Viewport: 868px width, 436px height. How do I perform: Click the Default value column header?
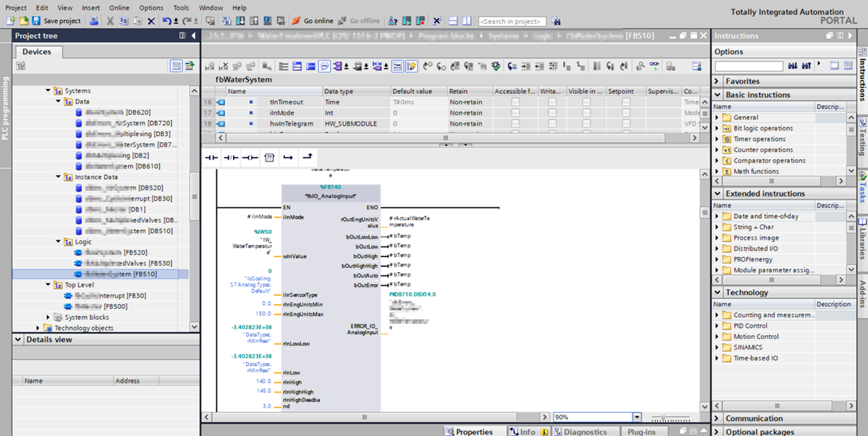[418, 91]
